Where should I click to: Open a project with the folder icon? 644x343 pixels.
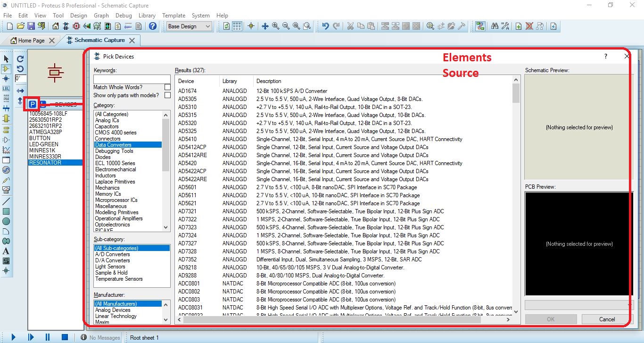(21, 26)
